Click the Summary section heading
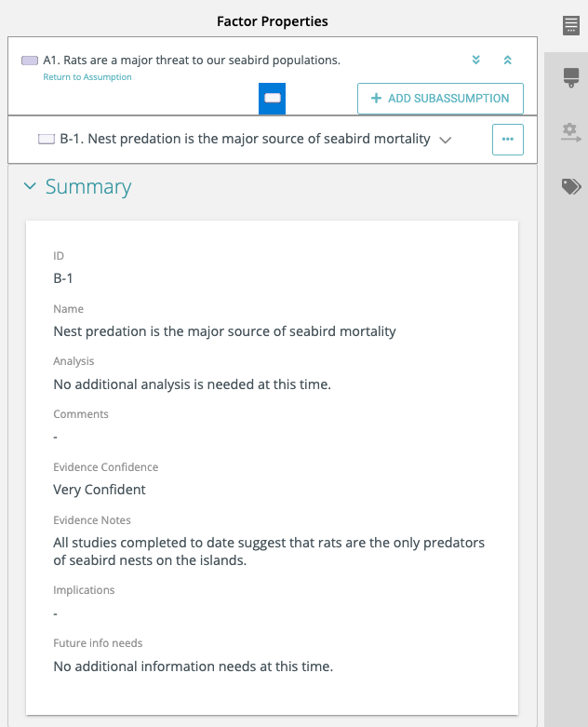 tap(88, 186)
